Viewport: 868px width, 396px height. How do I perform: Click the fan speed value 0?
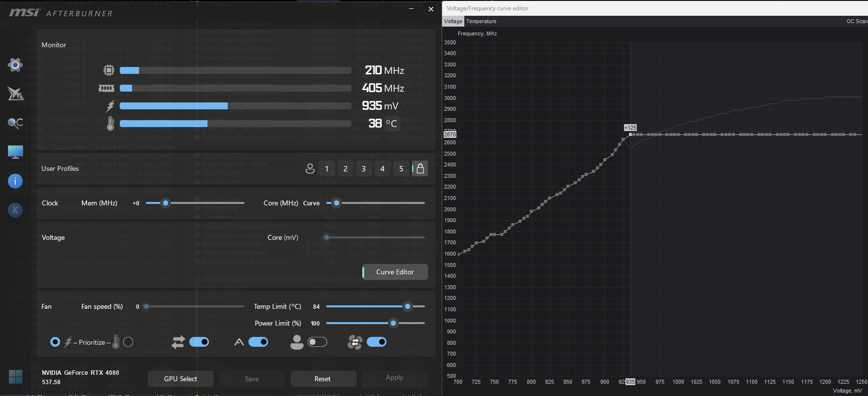pos(138,306)
